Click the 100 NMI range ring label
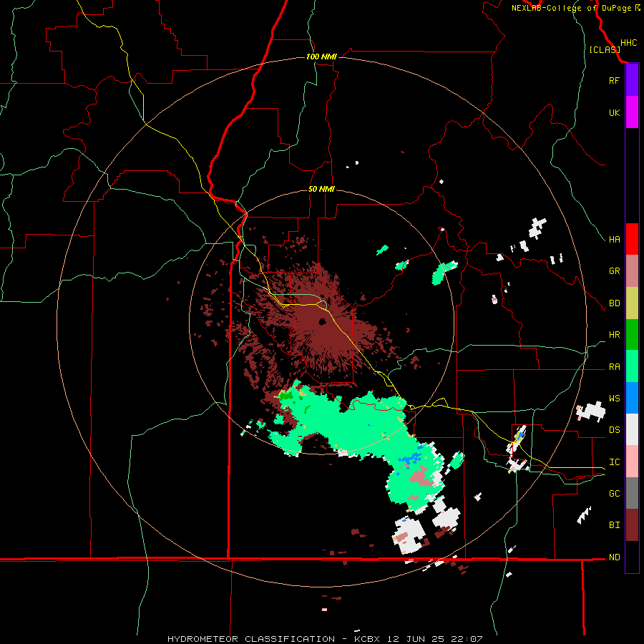The image size is (644, 644). pos(321,57)
